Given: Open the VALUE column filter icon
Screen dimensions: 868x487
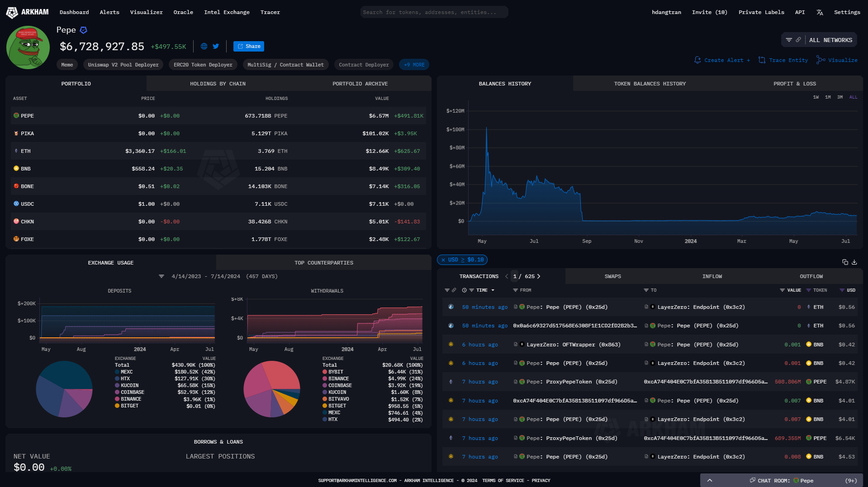Looking at the screenshot, I should point(782,290).
